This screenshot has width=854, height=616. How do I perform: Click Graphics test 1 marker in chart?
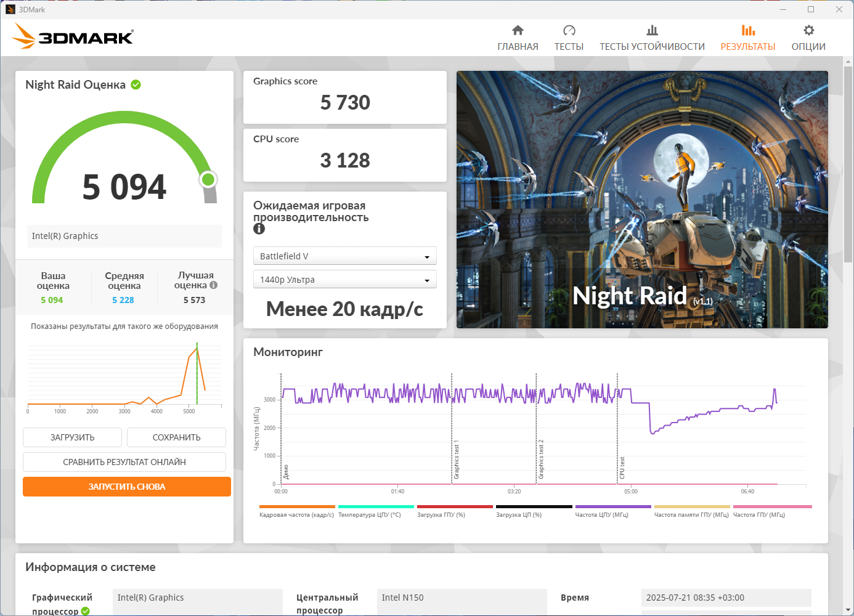point(457,460)
